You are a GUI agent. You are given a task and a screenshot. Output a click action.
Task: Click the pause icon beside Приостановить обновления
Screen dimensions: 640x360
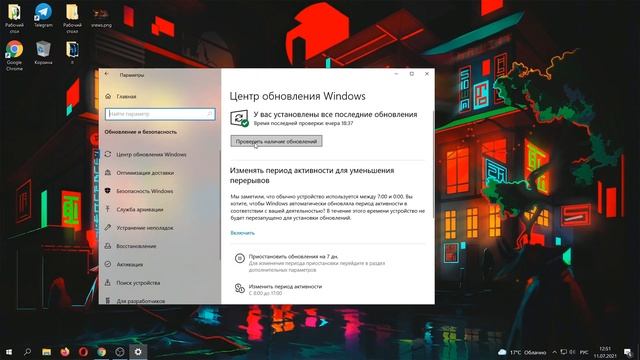pos(240,258)
